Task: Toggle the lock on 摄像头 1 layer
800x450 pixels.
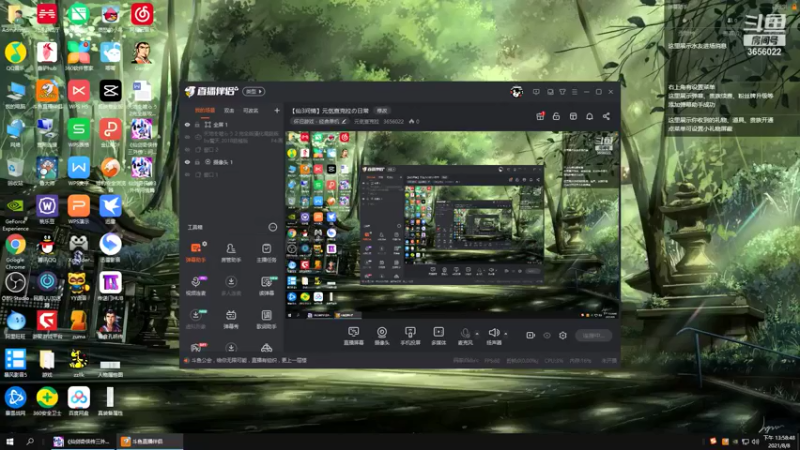Action: click(197, 162)
